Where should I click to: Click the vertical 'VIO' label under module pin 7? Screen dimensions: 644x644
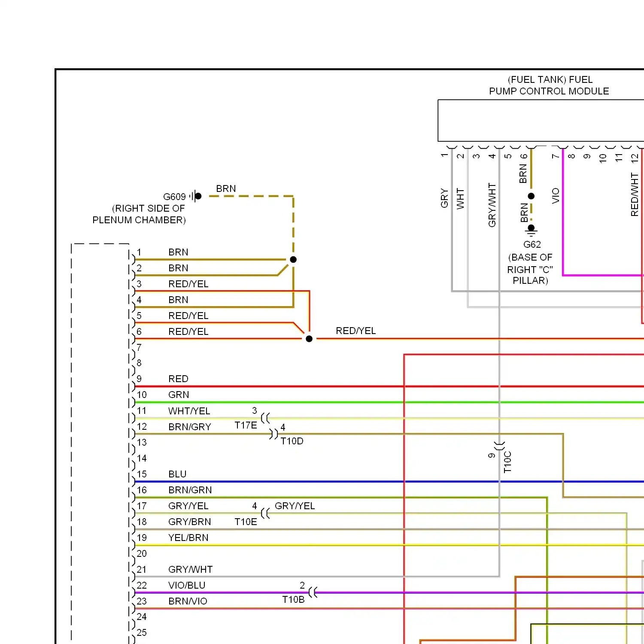point(555,196)
